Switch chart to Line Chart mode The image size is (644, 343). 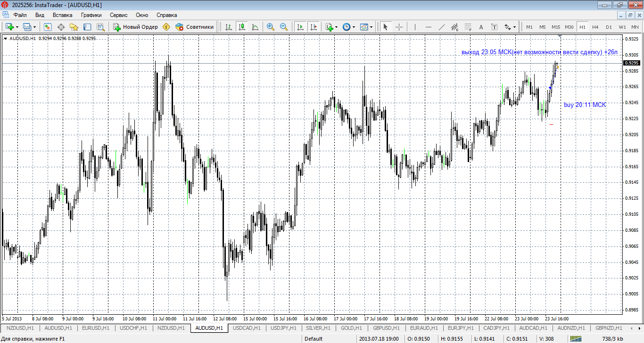coord(255,27)
